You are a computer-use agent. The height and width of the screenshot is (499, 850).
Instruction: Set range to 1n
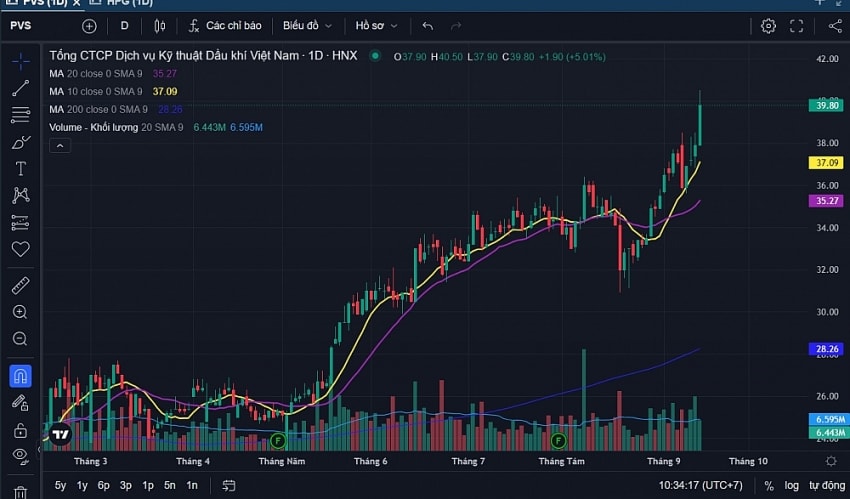click(192, 485)
